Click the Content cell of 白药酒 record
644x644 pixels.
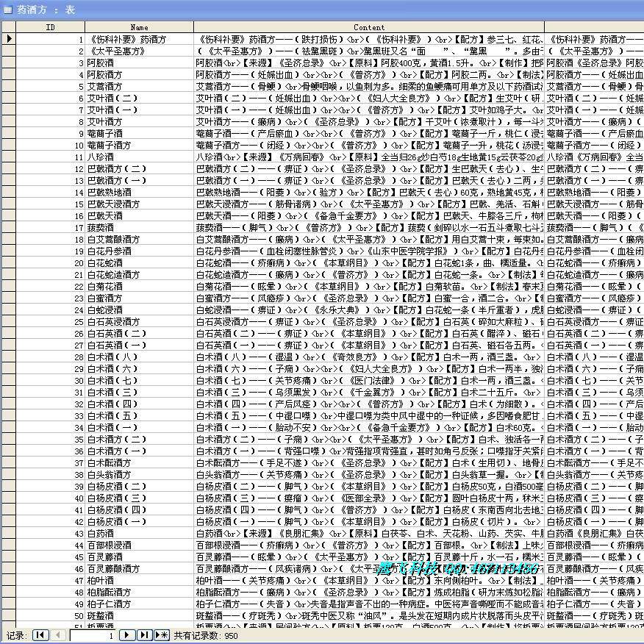click(369, 533)
